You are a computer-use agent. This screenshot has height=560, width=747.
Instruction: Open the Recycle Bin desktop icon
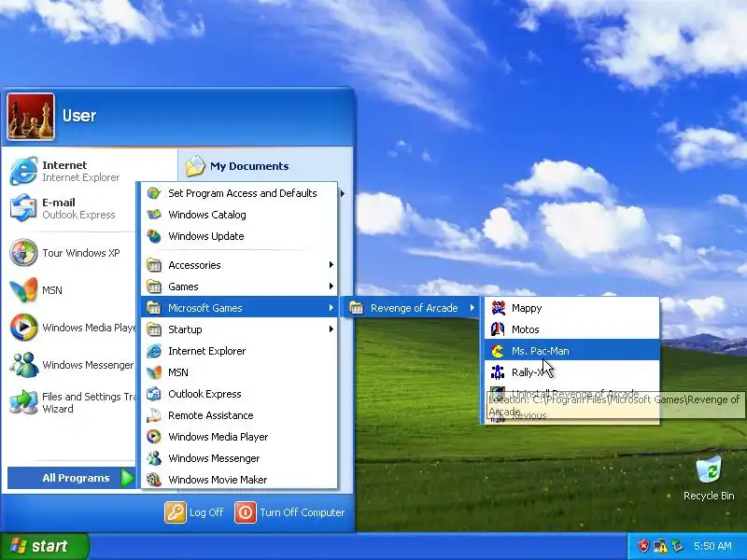click(709, 478)
